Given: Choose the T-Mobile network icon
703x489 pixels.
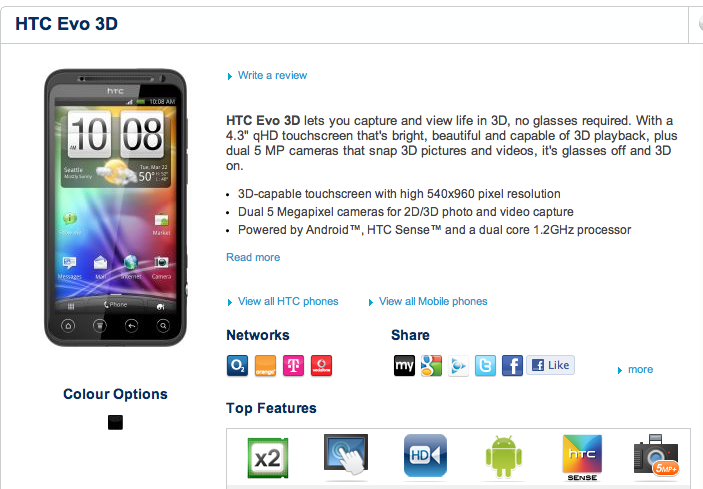Looking at the screenshot, I should (x=293, y=365).
